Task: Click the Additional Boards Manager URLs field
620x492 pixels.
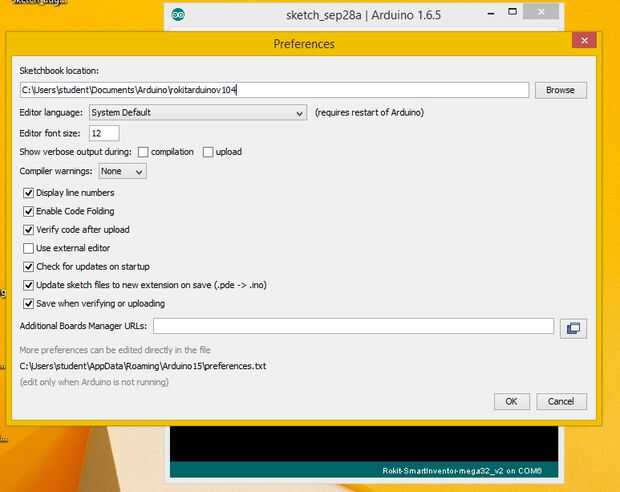Action: 353,326
